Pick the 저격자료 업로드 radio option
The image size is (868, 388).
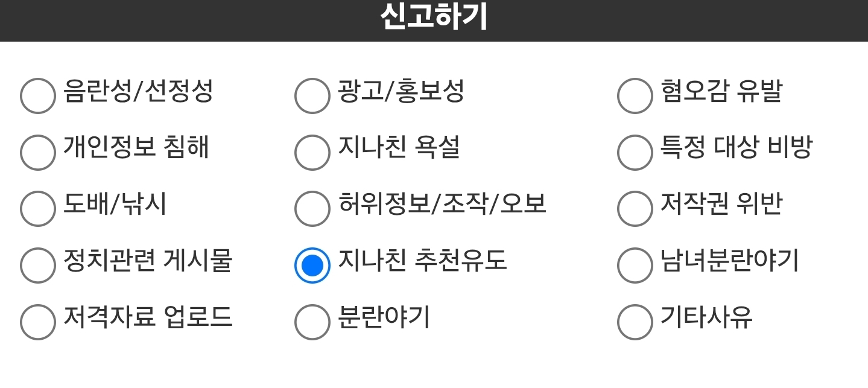[38, 322]
